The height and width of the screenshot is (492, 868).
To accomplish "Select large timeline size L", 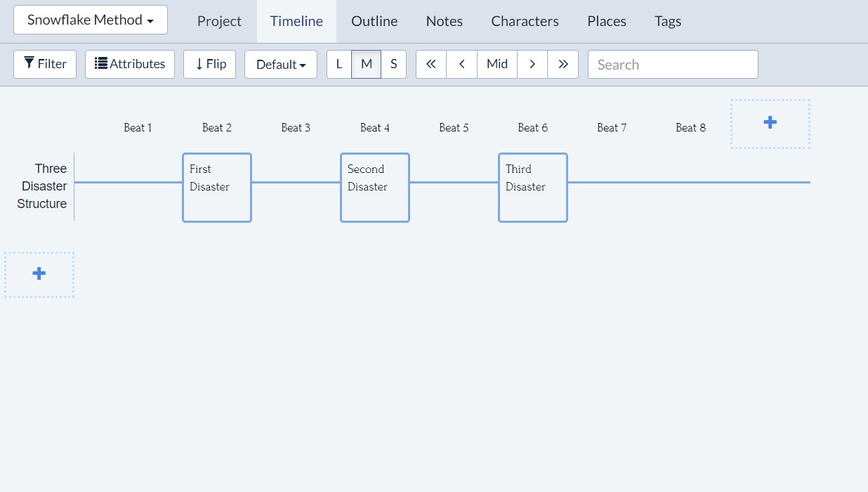I will (338, 64).
